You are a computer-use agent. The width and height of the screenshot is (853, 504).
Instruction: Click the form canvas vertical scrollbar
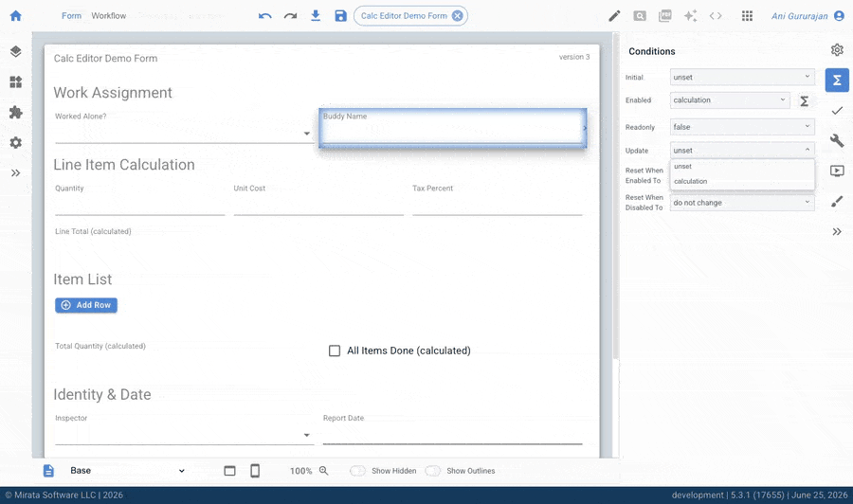tap(616, 196)
